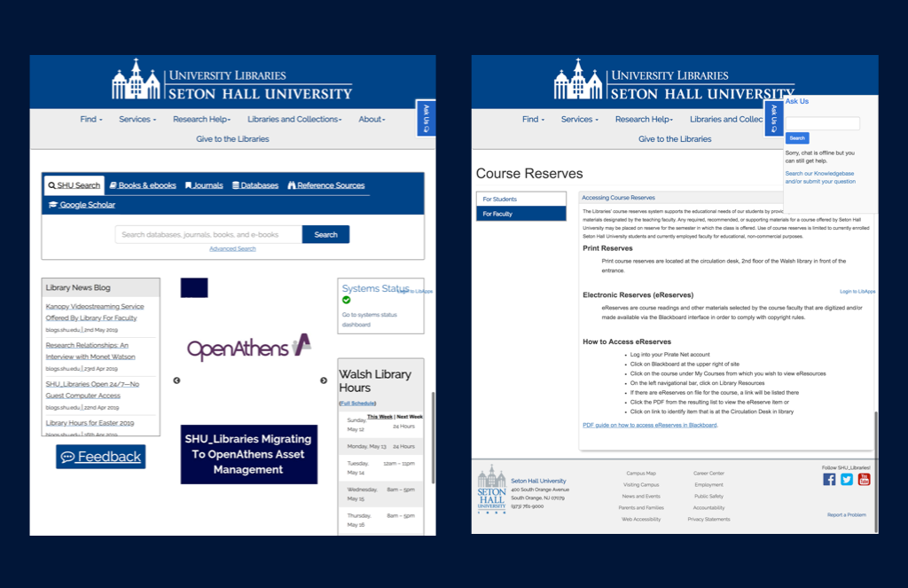908x588 pixels.
Task: Open the Visiting Campus footer link
Action: tap(641, 485)
